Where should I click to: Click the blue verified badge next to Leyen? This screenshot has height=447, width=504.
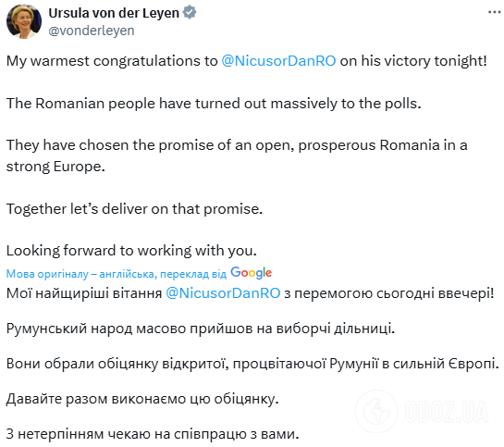pos(190,13)
